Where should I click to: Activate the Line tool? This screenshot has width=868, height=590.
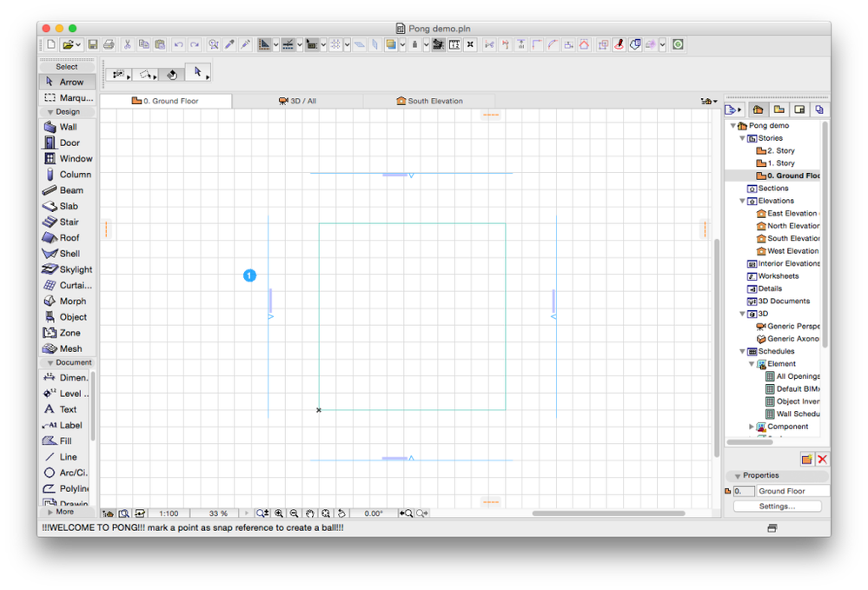(65, 457)
